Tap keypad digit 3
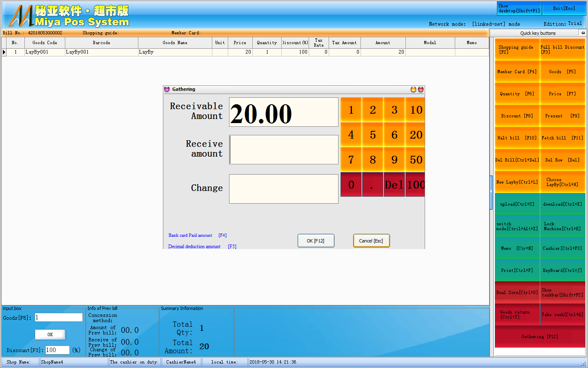 point(394,110)
